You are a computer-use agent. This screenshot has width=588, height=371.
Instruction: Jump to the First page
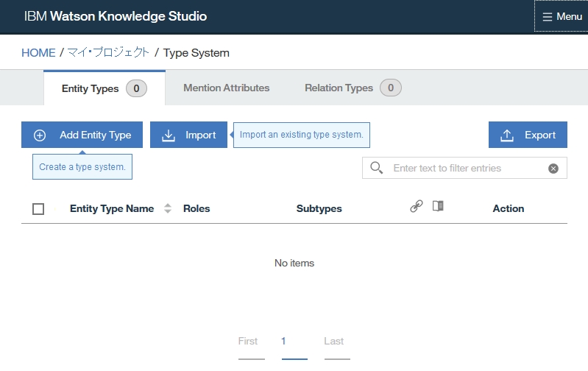coord(248,341)
